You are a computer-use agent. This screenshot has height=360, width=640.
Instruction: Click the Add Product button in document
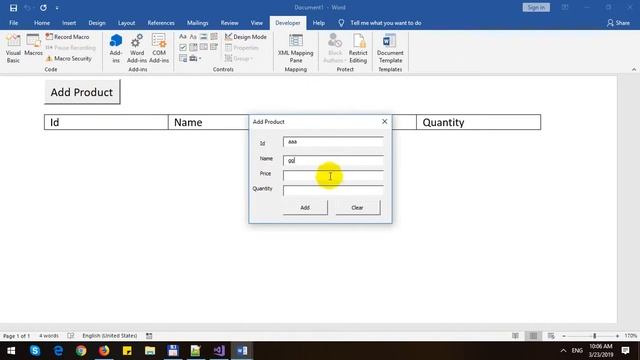pos(82,92)
